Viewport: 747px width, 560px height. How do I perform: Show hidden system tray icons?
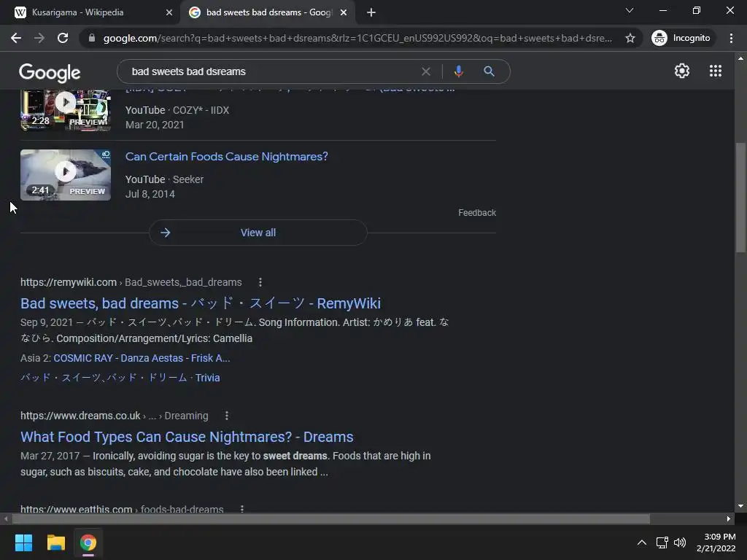point(642,542)
